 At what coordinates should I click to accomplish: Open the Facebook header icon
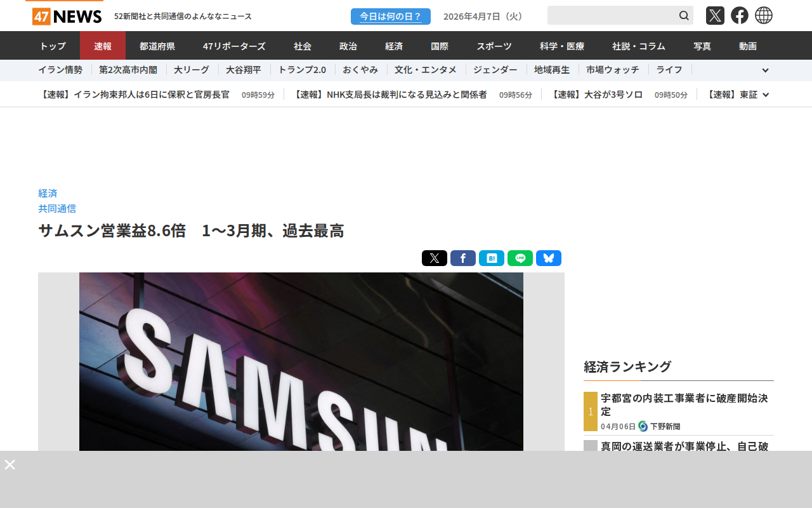(740, 15)
